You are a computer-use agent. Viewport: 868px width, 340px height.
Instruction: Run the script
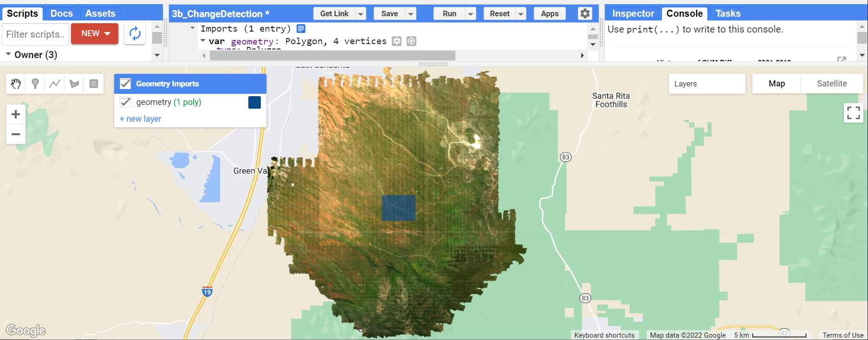(x=449, y=14)
